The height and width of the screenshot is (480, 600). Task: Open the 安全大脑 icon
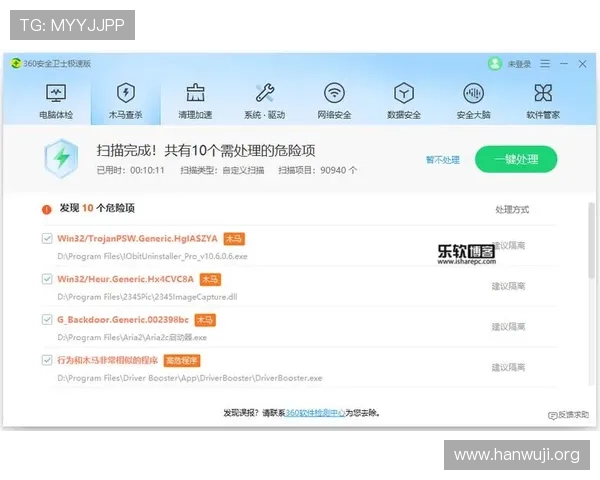474,93
